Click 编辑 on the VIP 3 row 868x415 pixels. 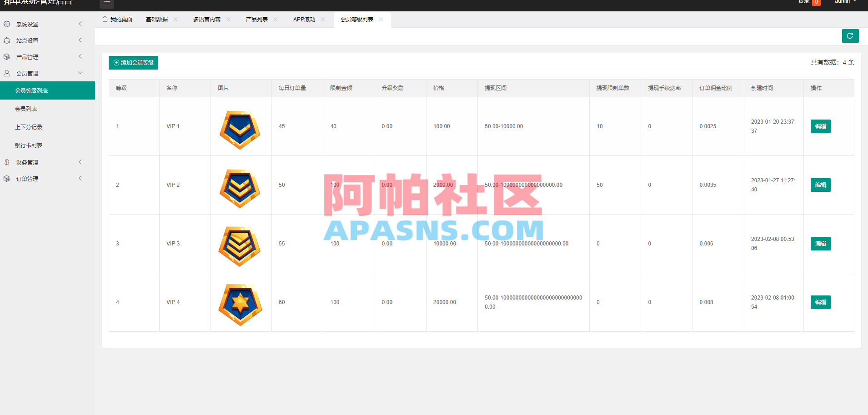tap(820, 243)
